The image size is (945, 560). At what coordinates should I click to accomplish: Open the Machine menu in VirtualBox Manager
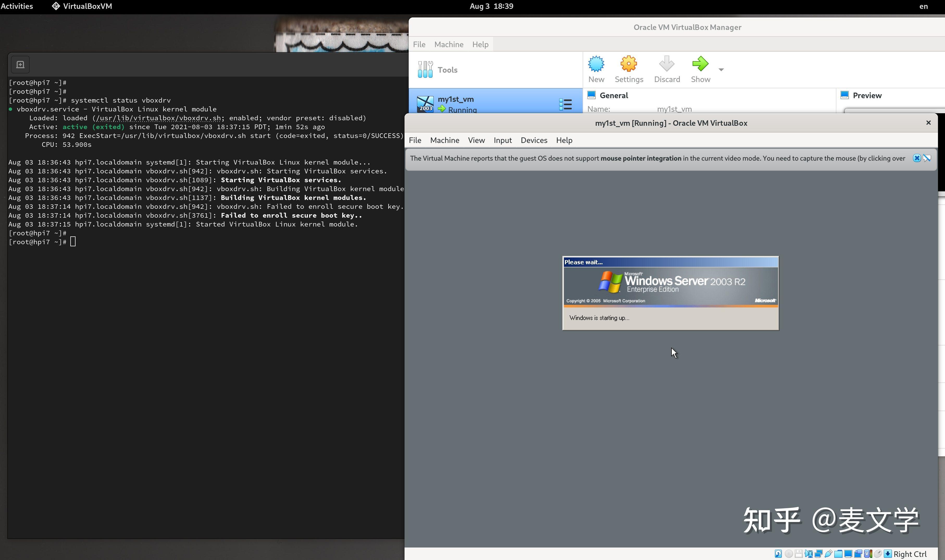click(448, 44)
